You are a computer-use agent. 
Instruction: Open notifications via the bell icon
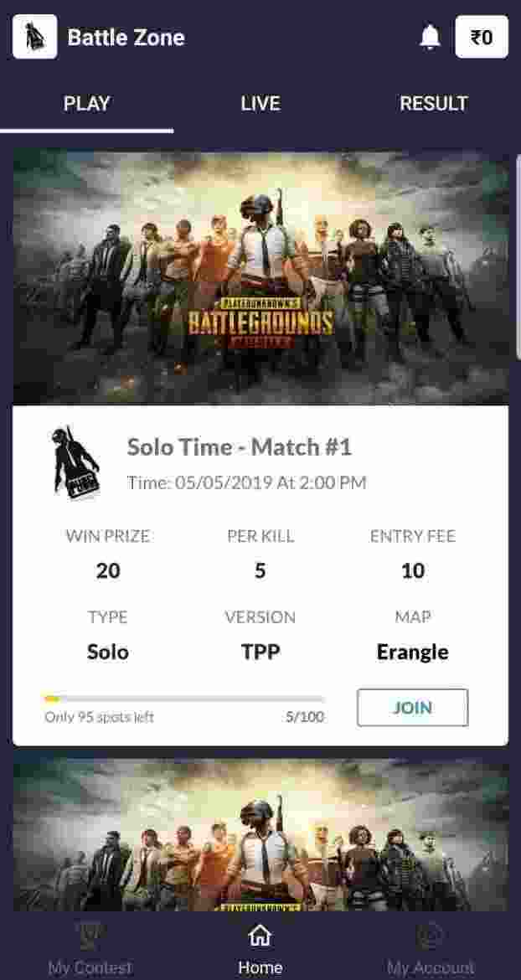pyautogui.click(x=430, y=38)
